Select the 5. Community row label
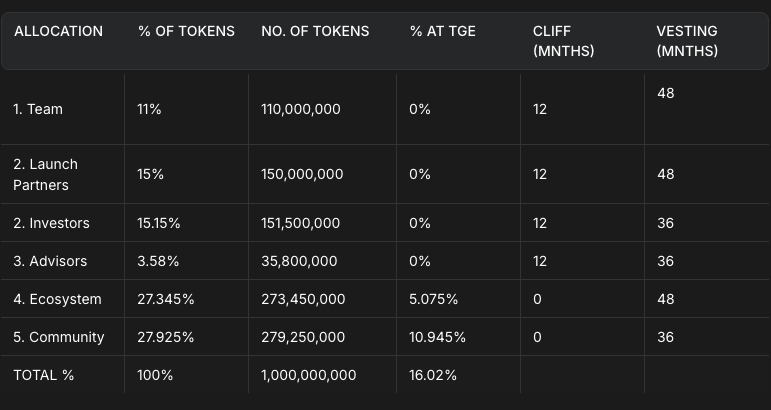 pos(59,337)
